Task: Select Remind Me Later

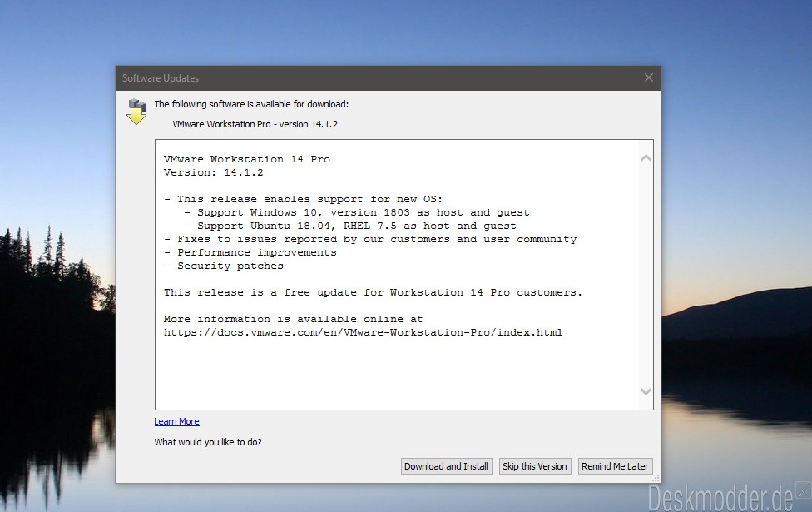Action: pyautogui.click(x=615, y=466)
